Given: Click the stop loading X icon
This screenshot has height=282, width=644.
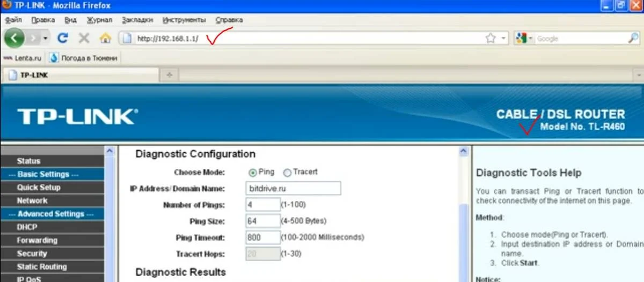Looking at the screenshot, I should 84,38.
